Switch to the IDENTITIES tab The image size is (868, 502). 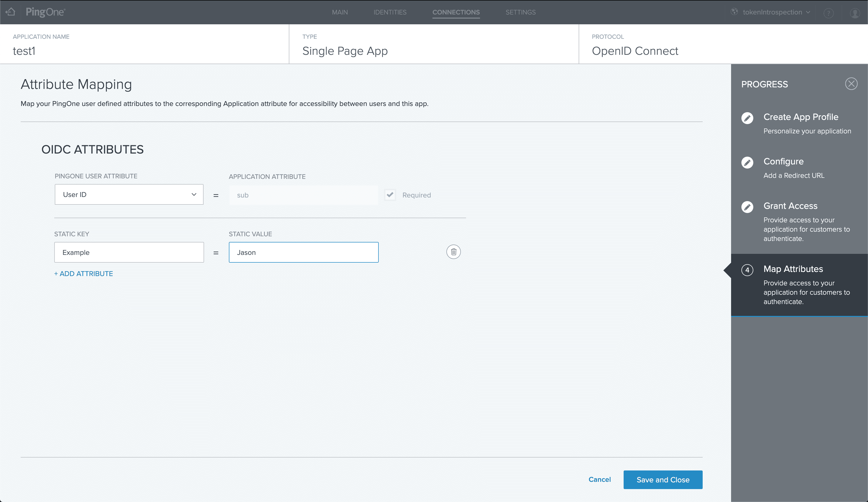tap(390, 12)
